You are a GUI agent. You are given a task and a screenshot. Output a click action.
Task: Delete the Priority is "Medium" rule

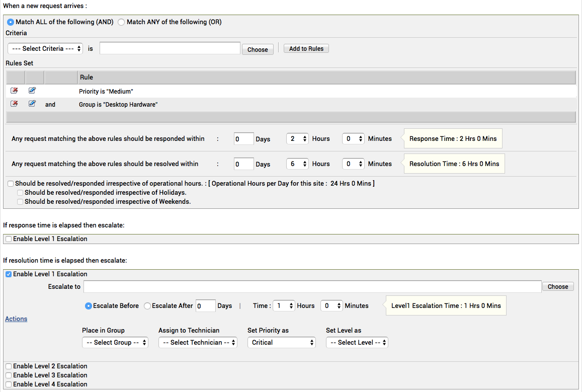(x=14, y=91)
